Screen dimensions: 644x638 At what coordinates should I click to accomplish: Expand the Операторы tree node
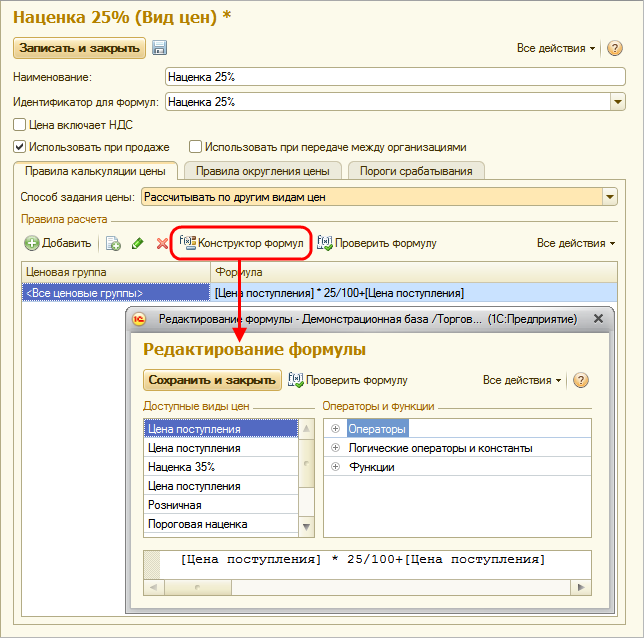[336, 429]
